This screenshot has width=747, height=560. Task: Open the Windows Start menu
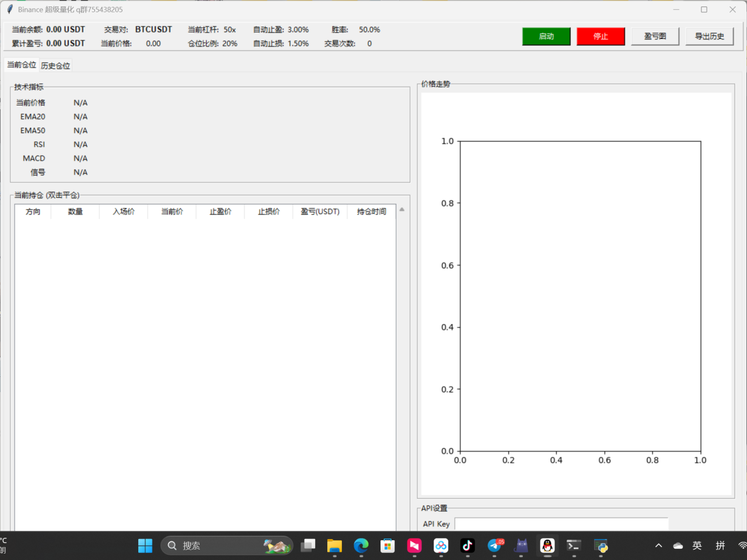pos(145,545)
